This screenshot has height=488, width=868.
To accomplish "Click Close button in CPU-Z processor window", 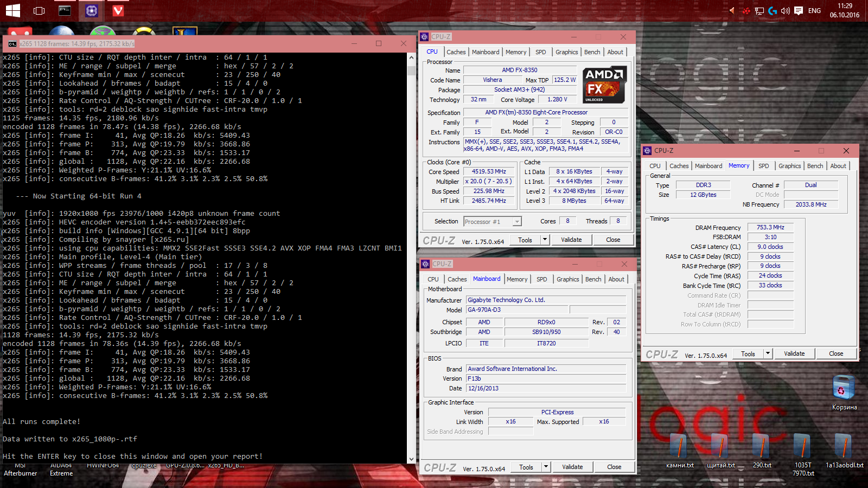I will [x=613, y=240].
